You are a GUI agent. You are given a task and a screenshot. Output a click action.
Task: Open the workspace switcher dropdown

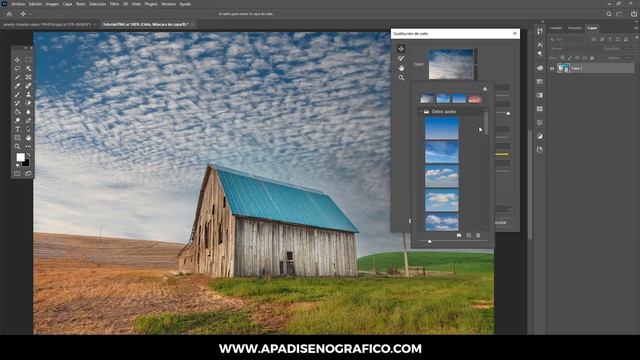pos(620,14)
